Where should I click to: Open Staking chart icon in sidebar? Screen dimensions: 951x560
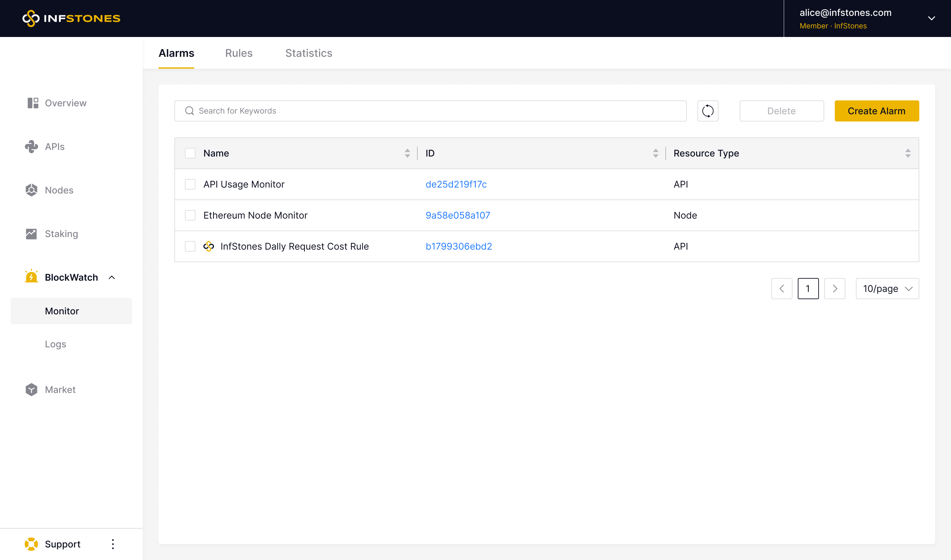31,234
